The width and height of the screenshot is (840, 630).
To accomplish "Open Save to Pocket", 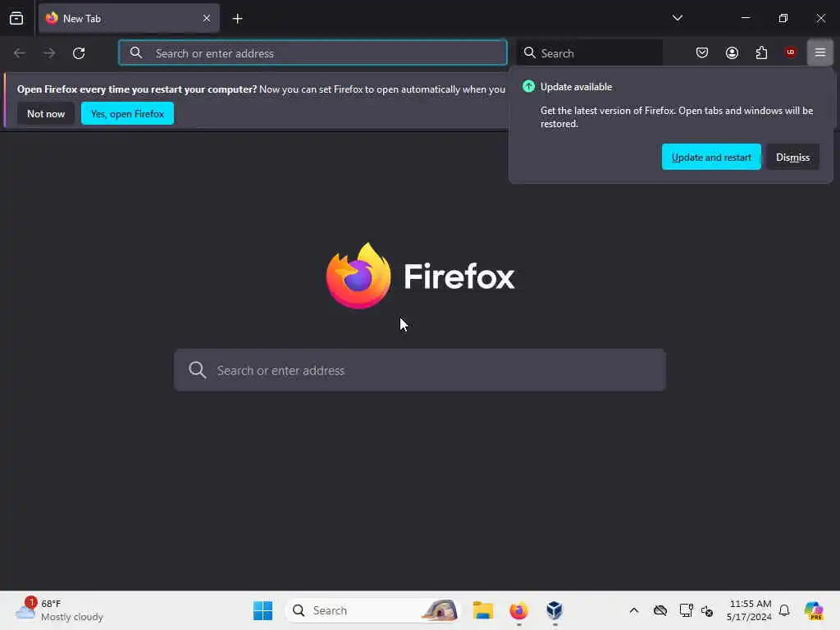I will tap(702, 52).
